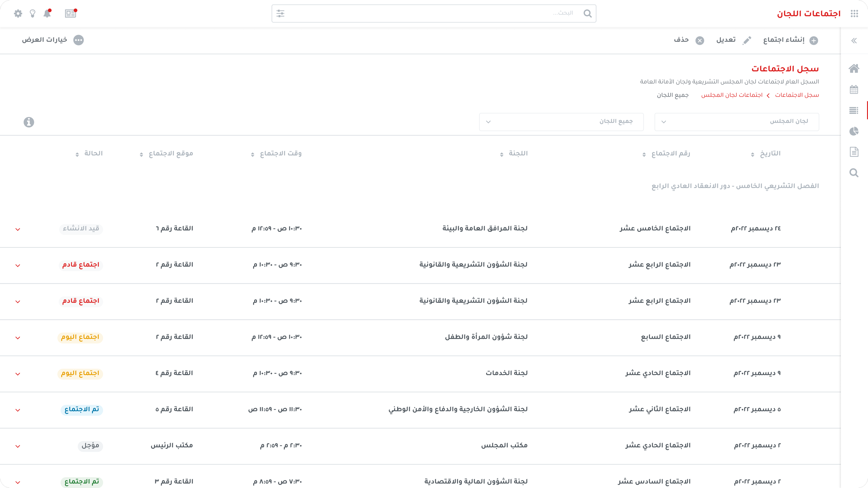This screenshot has height=488, width=868.
Task: Open the news feed icon in header
Action: [70, 14]
